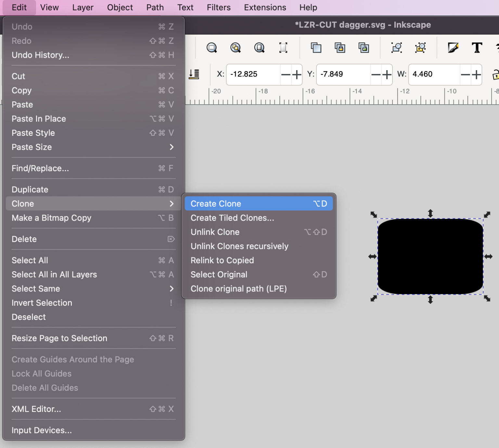
Task: Click the duplicate object toolbar icon
Action: tap(316, 48)
